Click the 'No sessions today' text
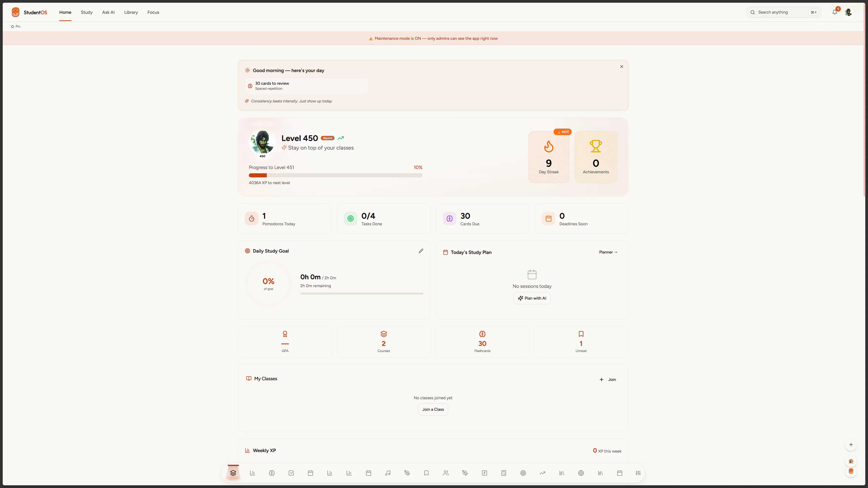Screen dimensions: 868x488 [532, 286]
